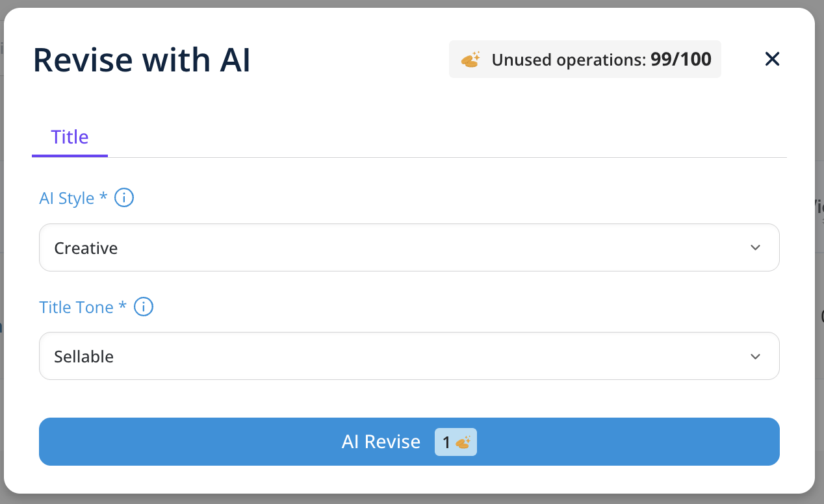Close the Revise with AI dialog

click(772, 60)
